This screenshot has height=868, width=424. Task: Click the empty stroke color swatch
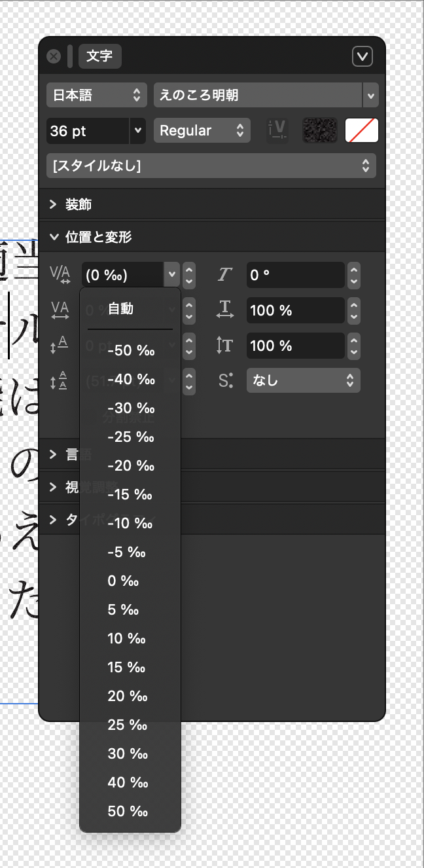pyautogui.click(x=361, y=130)
